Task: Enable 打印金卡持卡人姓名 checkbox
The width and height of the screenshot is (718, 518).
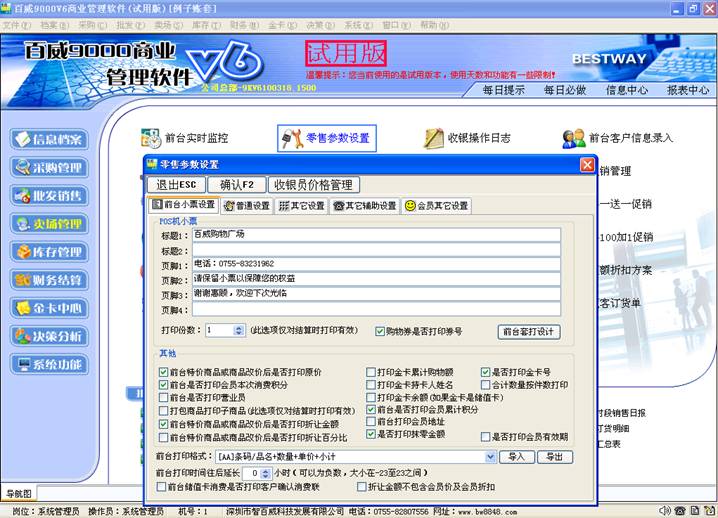Action: (x=371, y=385)
